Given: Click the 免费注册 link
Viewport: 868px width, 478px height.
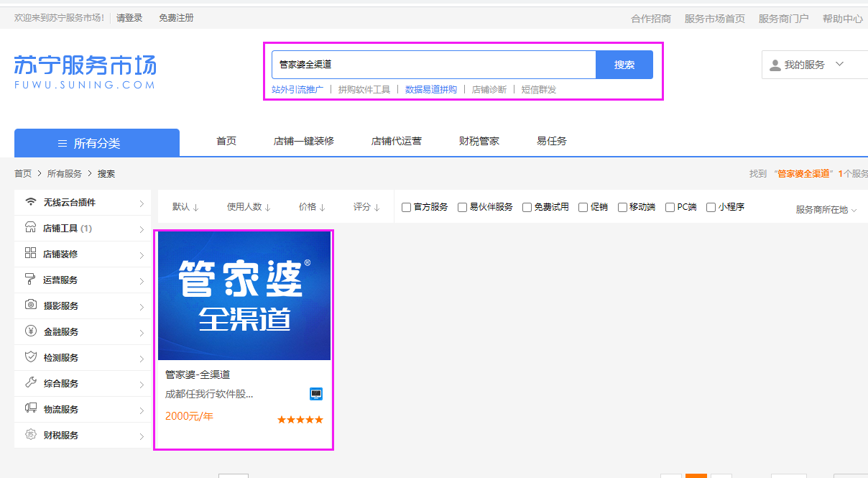Looking at the screenshot, I should click(x=176, y=18).
